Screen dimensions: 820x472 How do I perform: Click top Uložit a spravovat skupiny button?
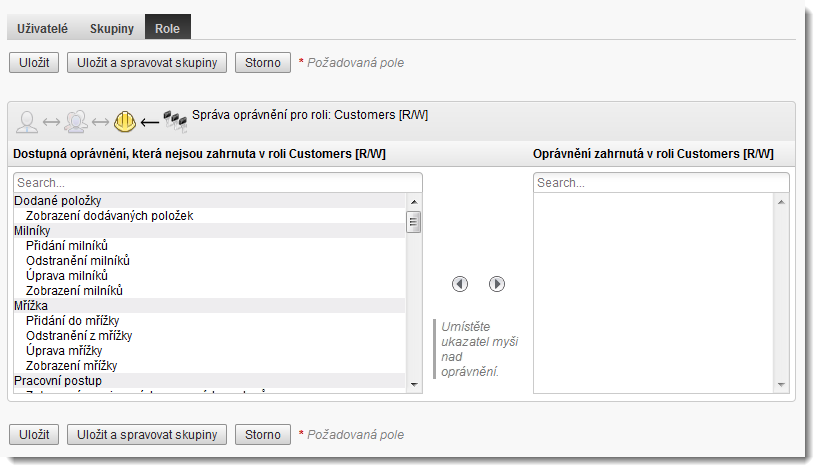tap(147, 63)
